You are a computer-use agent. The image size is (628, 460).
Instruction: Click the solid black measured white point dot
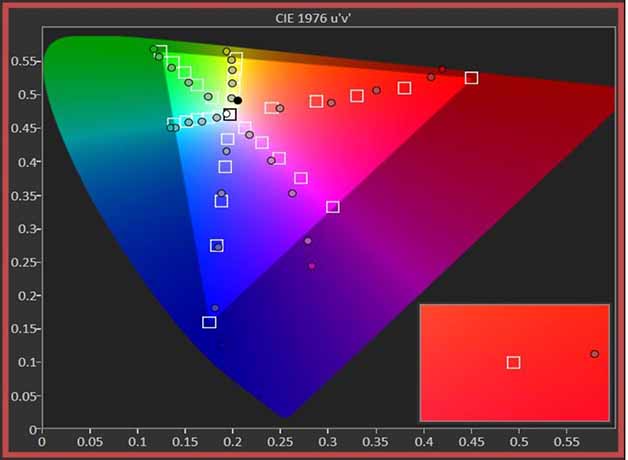(x=238, y=100)
